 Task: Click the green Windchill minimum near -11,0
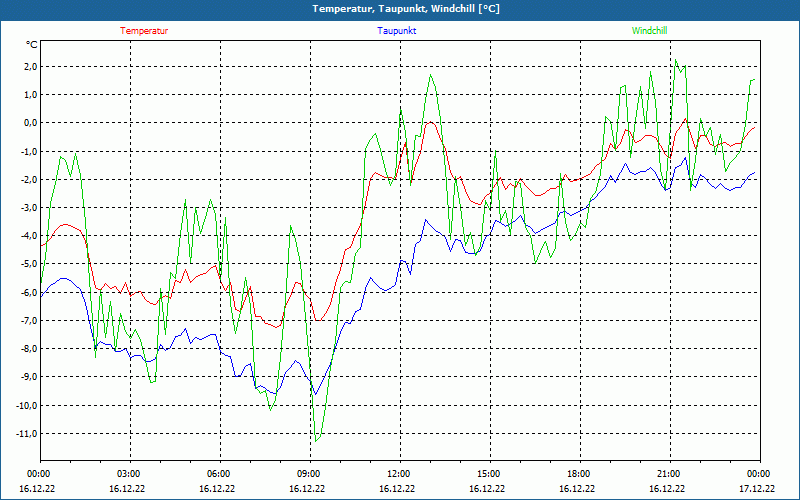pyautogui.click(x=316, y=441)
